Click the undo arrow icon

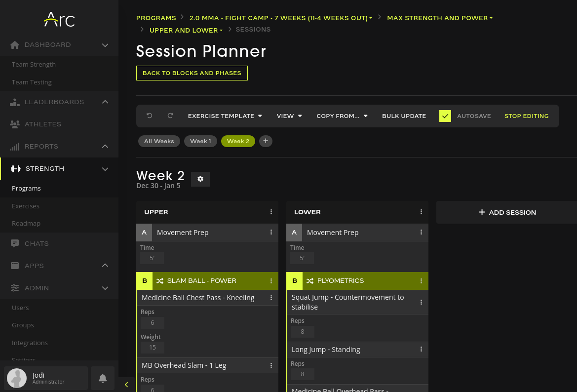[x=150, y=116]
